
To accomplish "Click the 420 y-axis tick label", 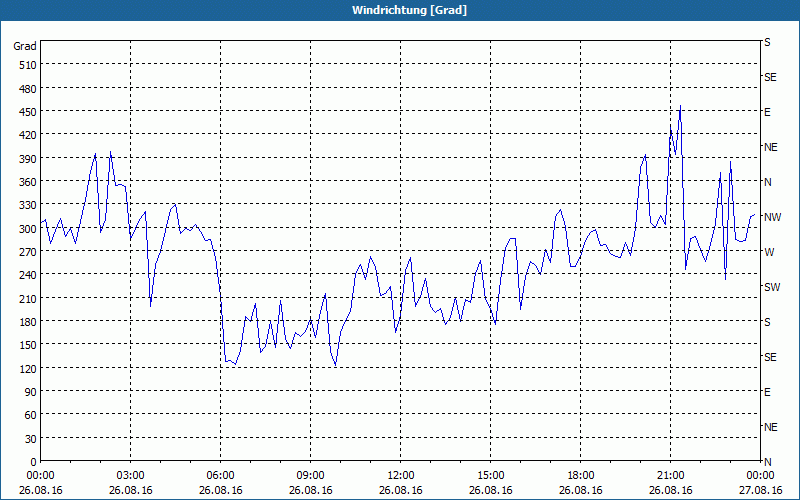I will [28, 135].
